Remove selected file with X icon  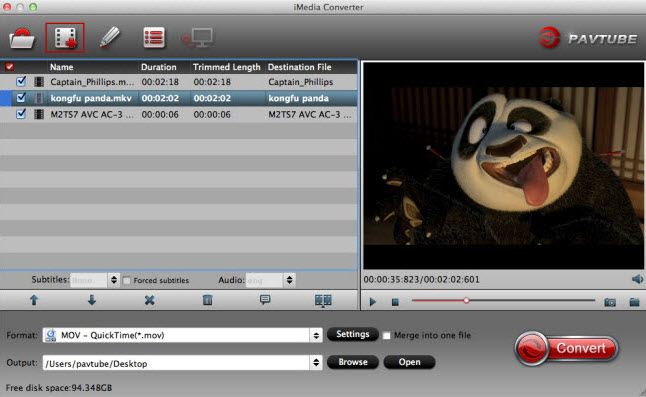pyautogui.click(x=150, y=300)
